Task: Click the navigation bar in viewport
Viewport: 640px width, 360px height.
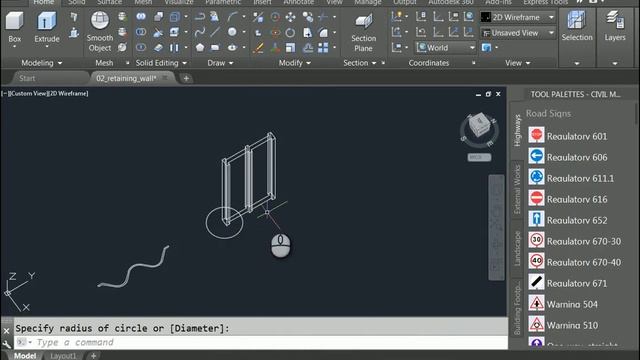Action: [x=496, y=227]
